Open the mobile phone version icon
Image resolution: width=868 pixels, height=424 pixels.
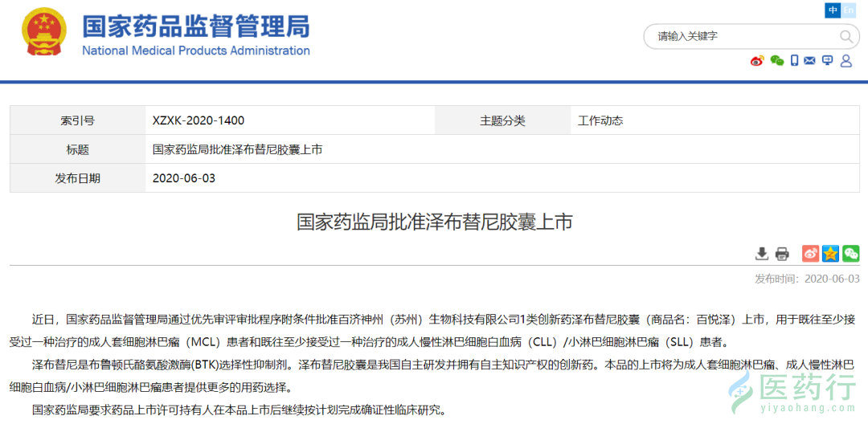(x=794, y=61)
